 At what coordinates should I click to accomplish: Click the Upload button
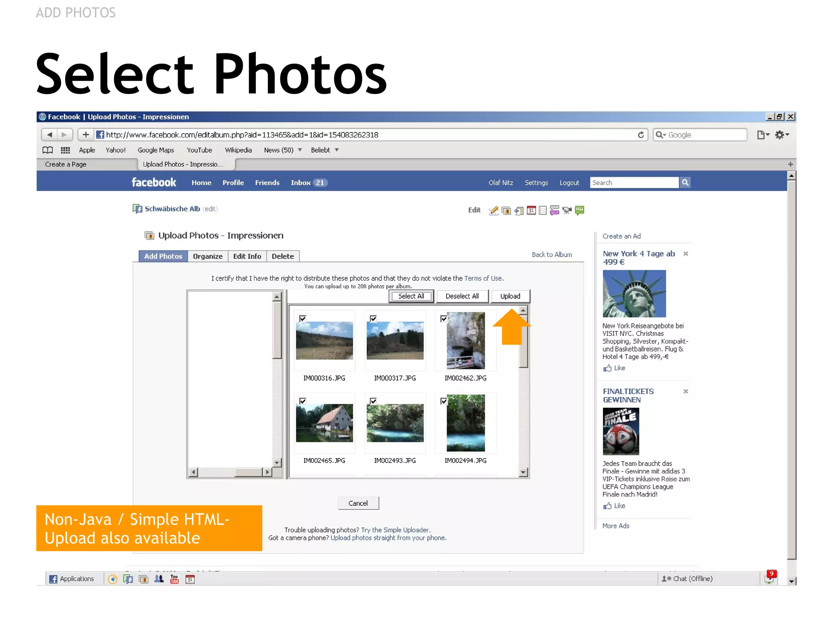click(510, 296)
